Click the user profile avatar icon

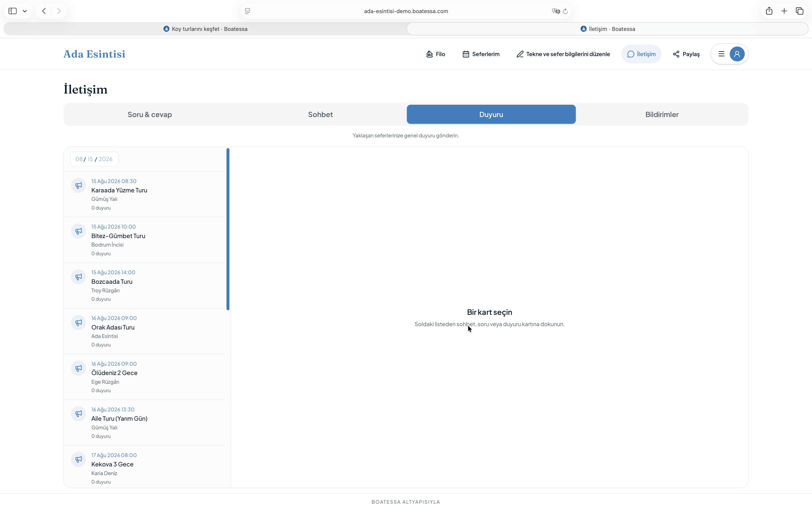point(737,54)
